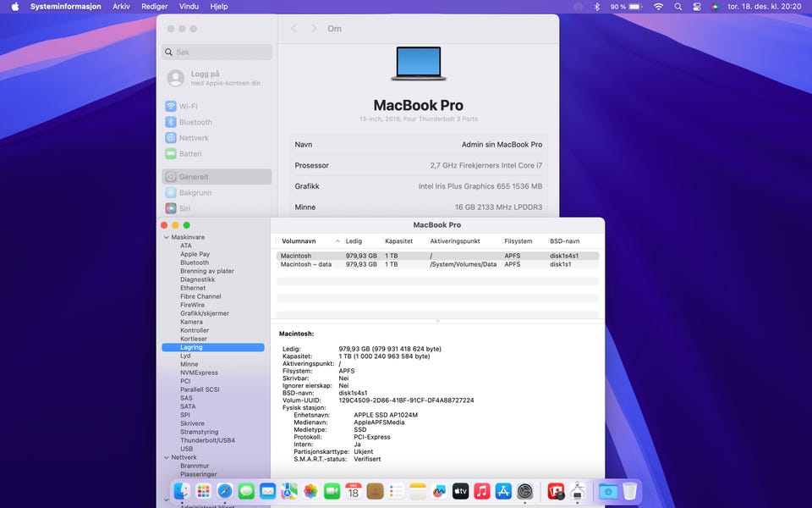Click the split pane divider handle
The image size is (812, 508).
click(x=437, y=322)
